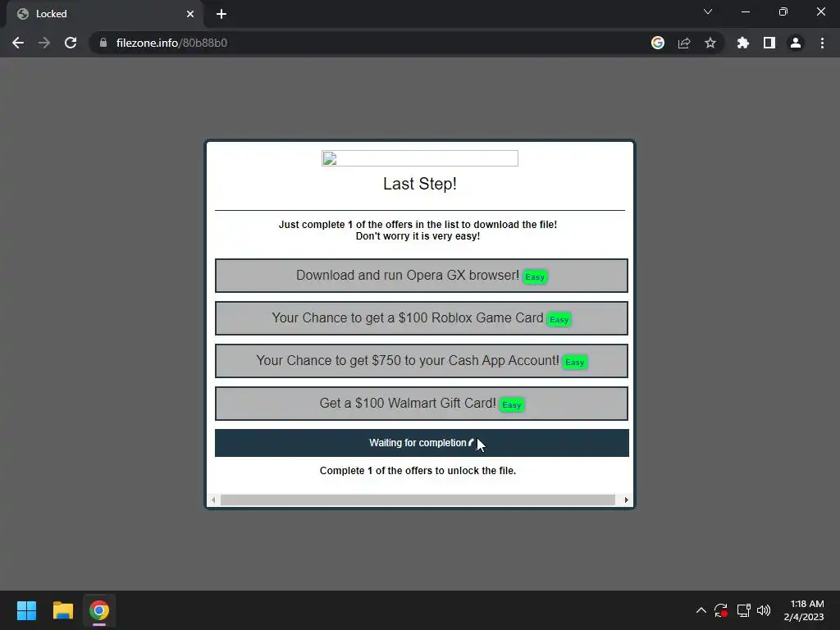
Task: Click the dialog's horizontal scrollbar track
Action: pyautogui.click(x=418, y=500)
